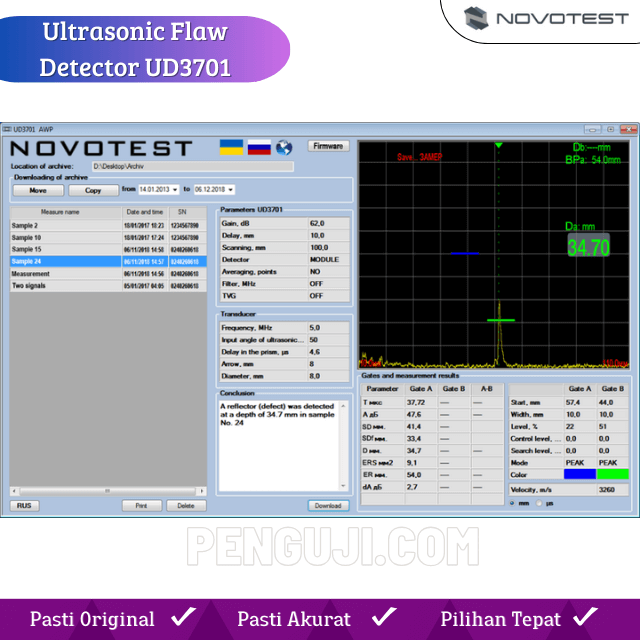Click the Ukrainian flag language icon
640x640 pixels.
pyautogui.click(x=231, y=147)
